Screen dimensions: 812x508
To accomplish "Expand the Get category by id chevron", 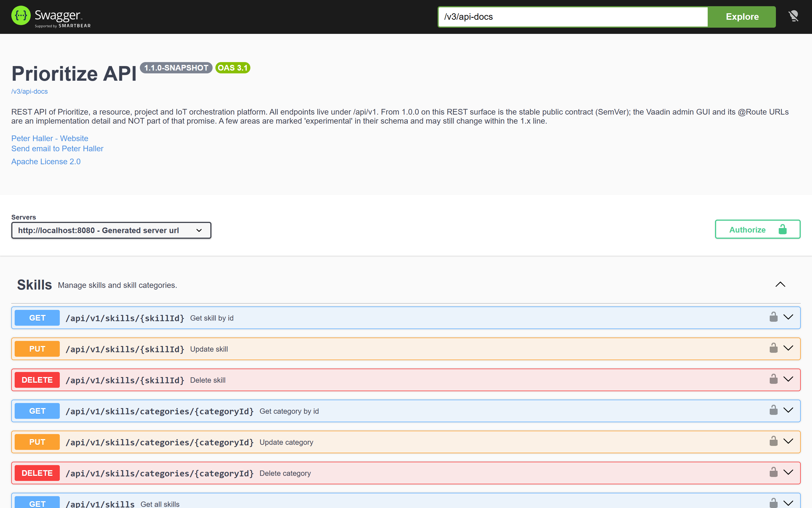I will (x=788, y=410).
